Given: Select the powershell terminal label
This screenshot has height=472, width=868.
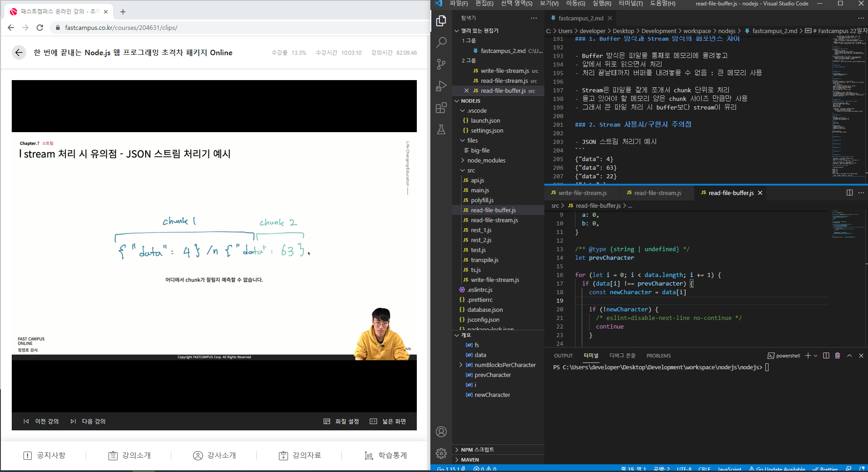Looking at the screenshot, I should (x=783, y=356).
